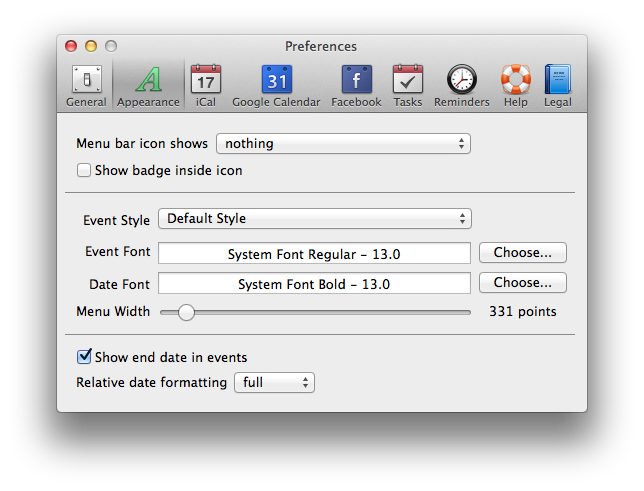Uncheck Show end date in events
644x491 pixels.
(x=84, y=357)
